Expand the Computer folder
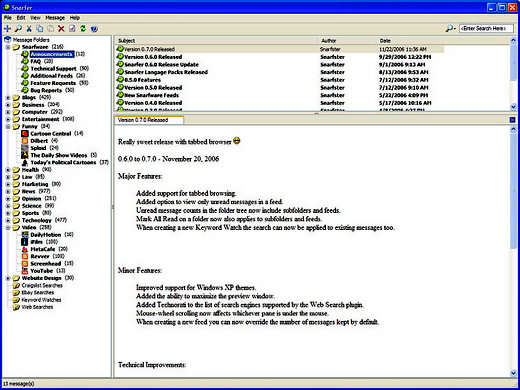 pos(8,112)
